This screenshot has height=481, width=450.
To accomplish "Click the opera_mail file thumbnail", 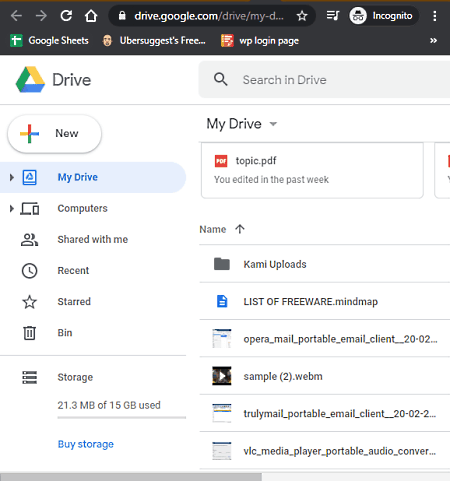I will (222, 339).
